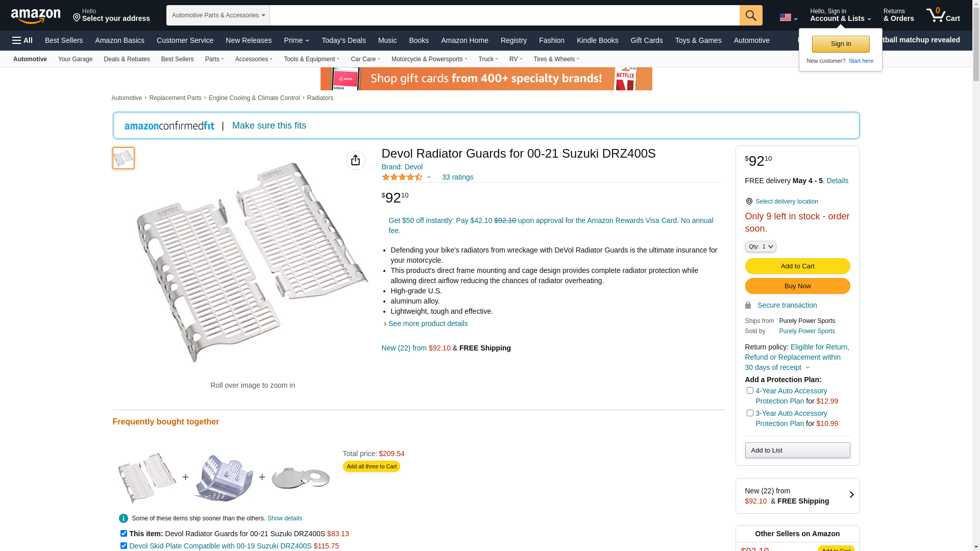Open the Automotive Parts & Accessories search dropdown

218,15
